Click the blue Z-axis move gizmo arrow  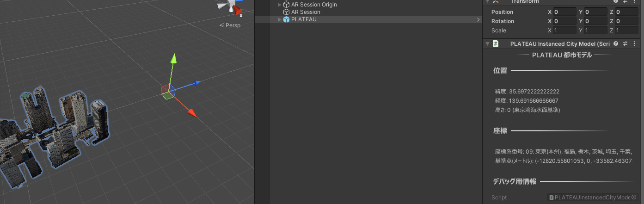pyautogui.click(x=196, y=83)
